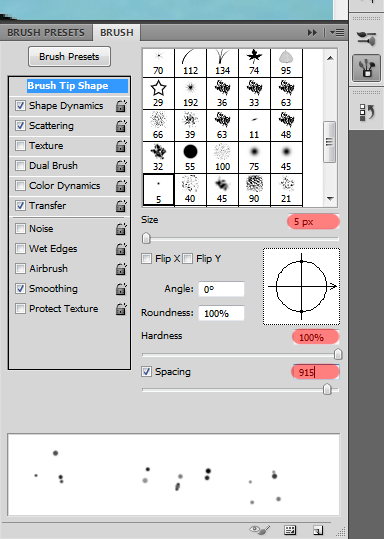Switch to the Brush Presets tab
Image resolution: width=384 pixels, height=539 pixels.
pyautogui.click(x=46, y=33)
